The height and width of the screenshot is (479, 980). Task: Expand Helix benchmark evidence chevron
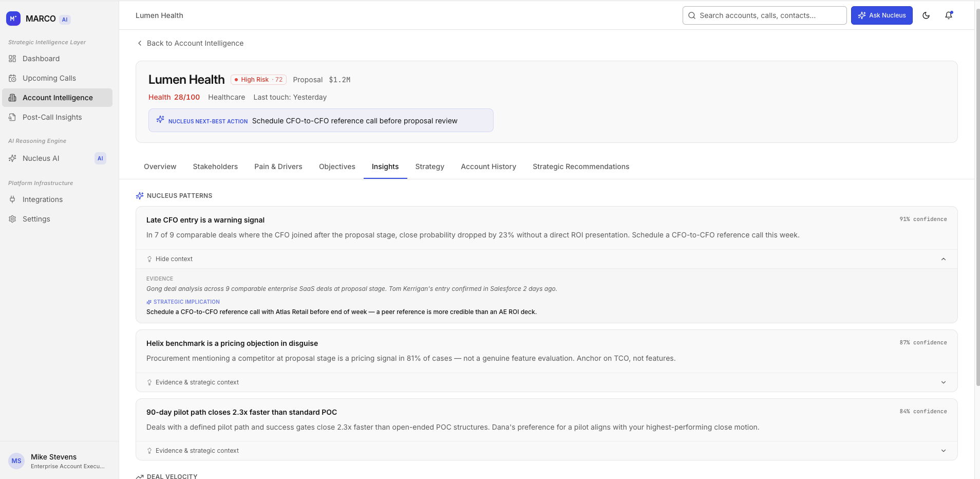[x=944, y=382]
